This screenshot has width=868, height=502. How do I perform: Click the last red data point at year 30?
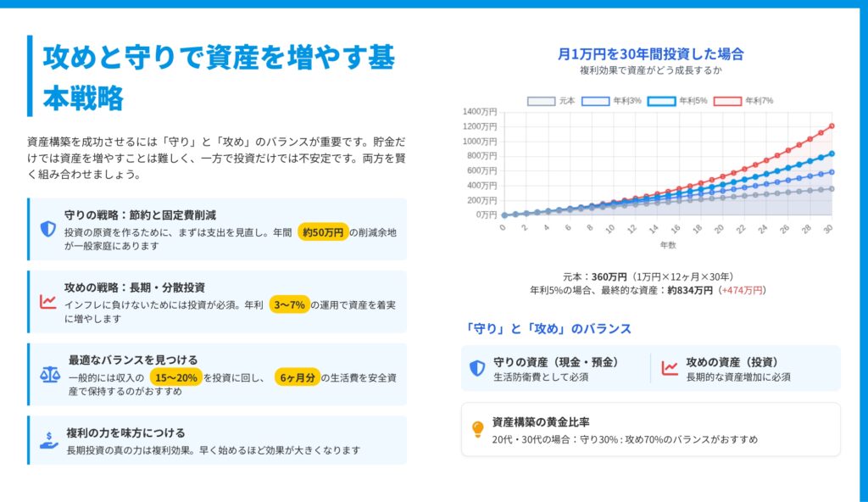click(x=832, y=126)
